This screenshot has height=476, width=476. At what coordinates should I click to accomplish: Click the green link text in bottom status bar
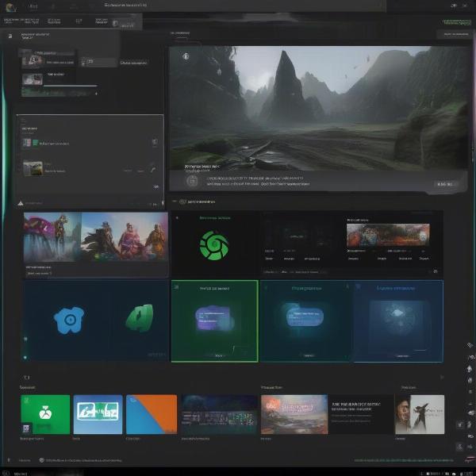(x=404, y=460)
